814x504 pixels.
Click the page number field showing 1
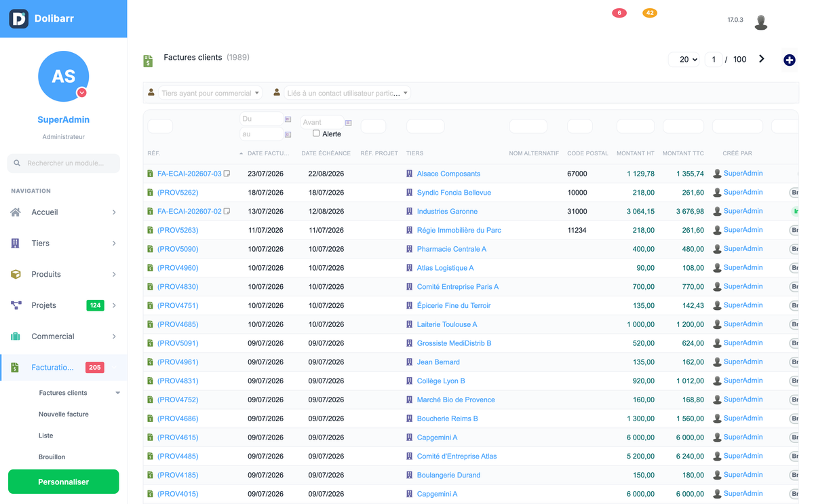point(714,60)
